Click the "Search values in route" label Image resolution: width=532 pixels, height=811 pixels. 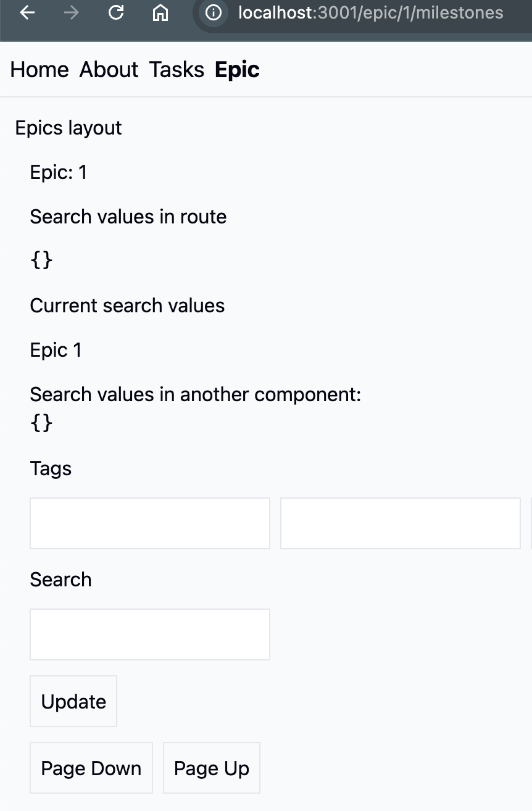[x=128, y=217]
